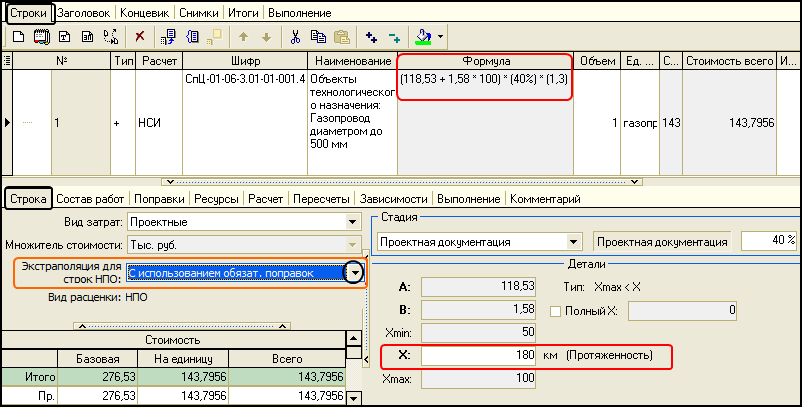The height and width of the screenshot is (407, 802).
Task: Open the Стадия Проектная документация dropdown
Action: tap(573, 241)
